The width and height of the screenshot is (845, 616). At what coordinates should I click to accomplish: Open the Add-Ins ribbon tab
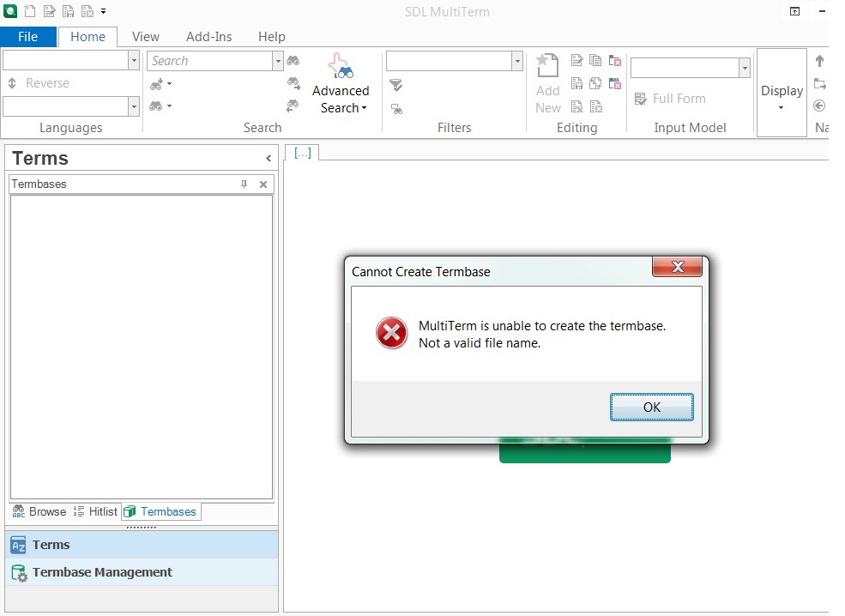[x=209, y=37]
